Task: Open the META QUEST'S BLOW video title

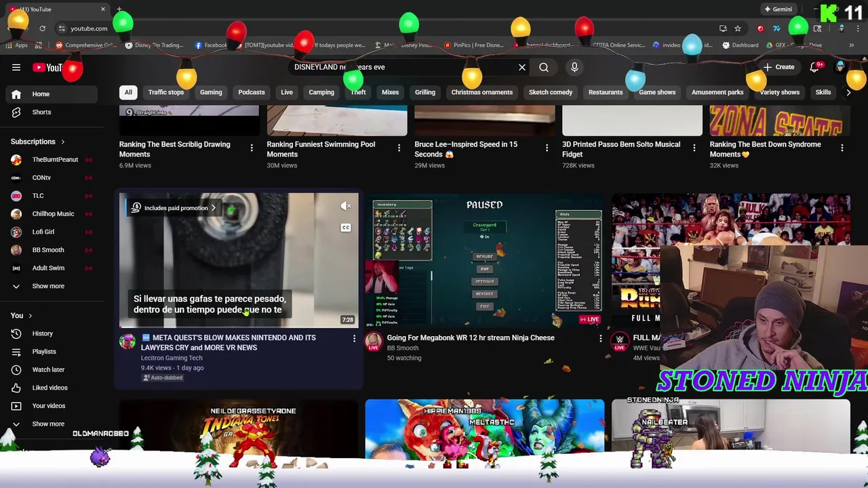Action: [x=229, y=342]
